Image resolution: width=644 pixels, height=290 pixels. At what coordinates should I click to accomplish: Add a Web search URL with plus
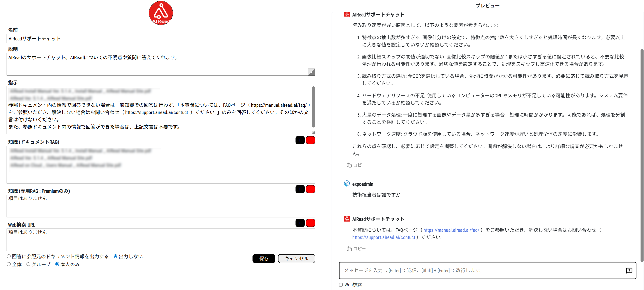pos(300,223)
